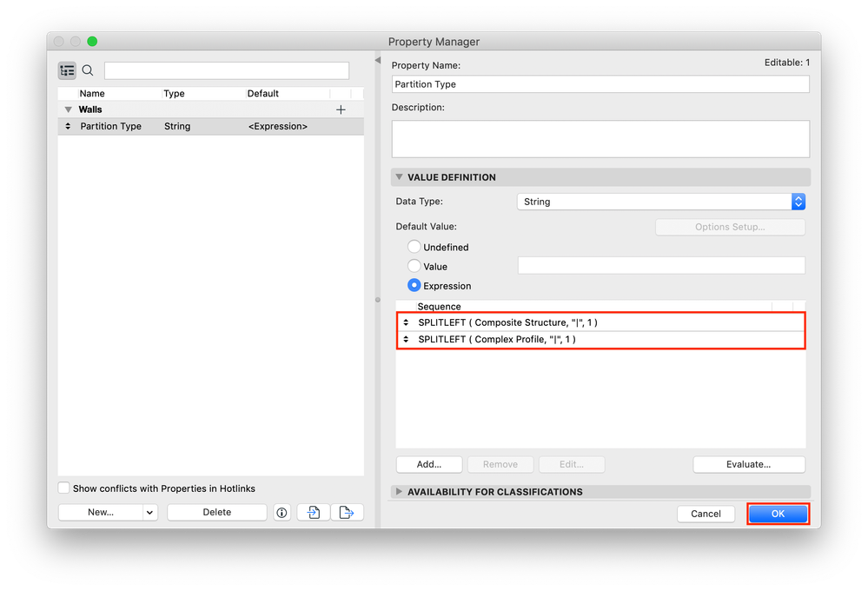Click the Sequence column header

click(439, 306)
